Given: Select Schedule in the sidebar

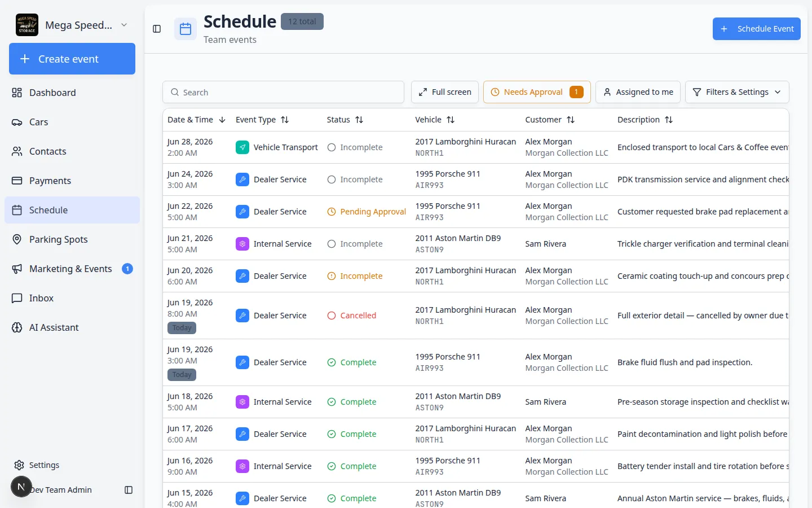Looking at the screenshot, I should (x=72, y=210).
